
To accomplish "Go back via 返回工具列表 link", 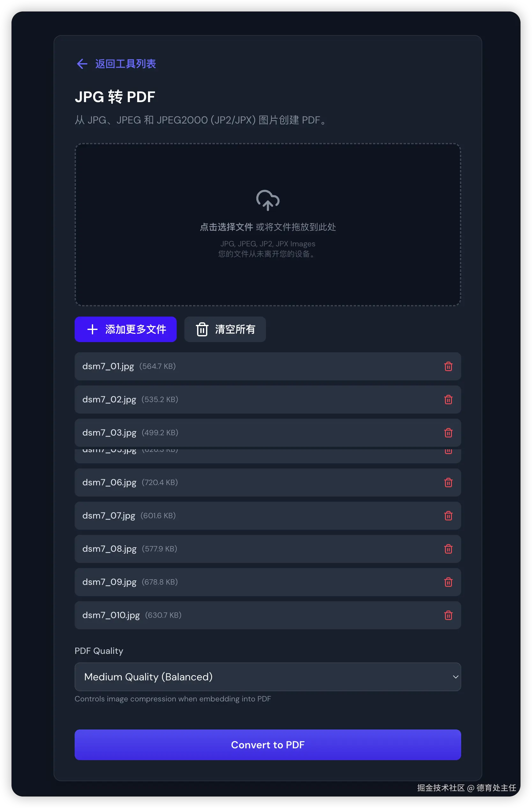I will coord(126,64).
